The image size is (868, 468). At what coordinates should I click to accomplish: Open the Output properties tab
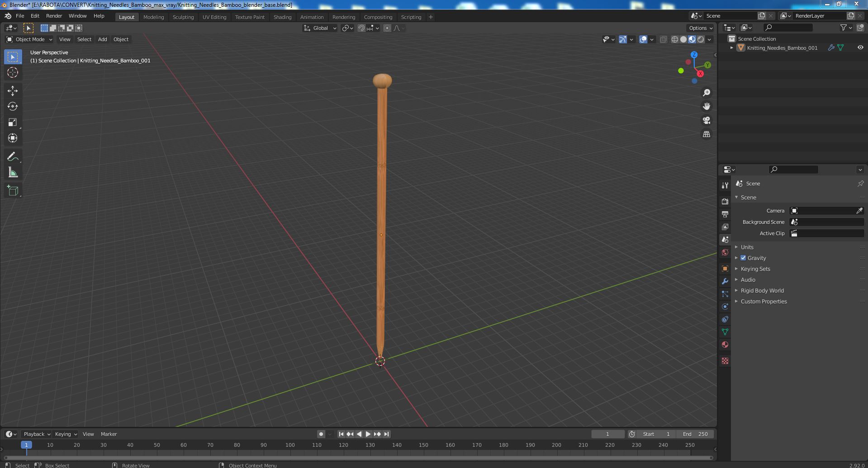click(725, 214)
